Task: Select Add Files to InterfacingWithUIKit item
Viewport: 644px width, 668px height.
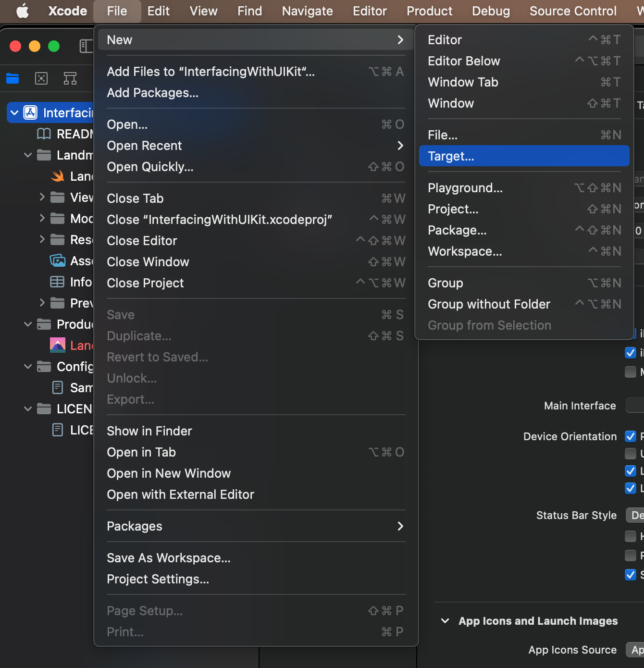Action: 256,72
